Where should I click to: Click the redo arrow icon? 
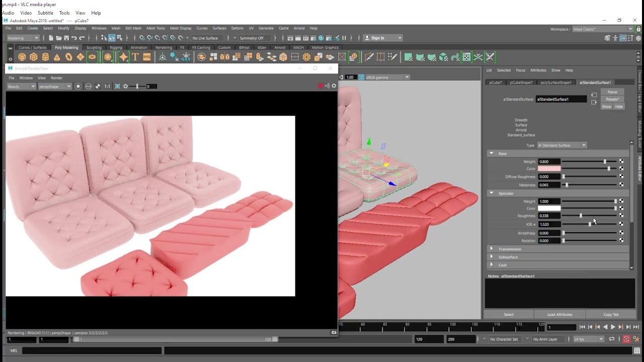(x=82, y=38)
